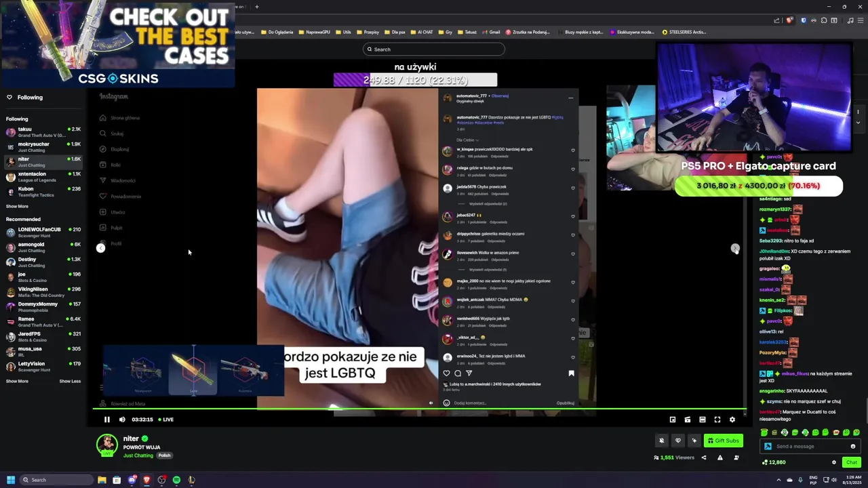Open Destiny recommended channel
868x488 pixels.
pos(43,262)
